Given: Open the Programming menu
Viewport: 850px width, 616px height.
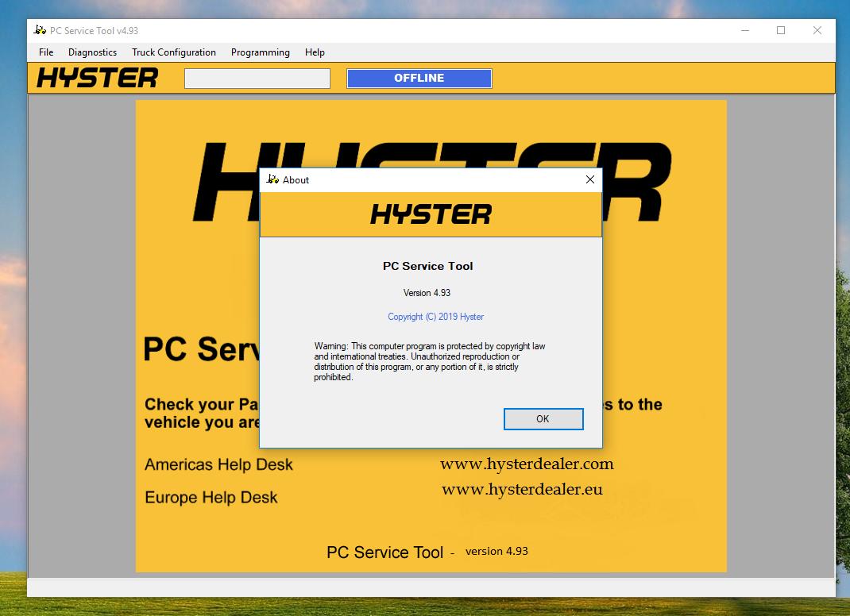Looking at the screenshot, I should [x=260, y=52].
